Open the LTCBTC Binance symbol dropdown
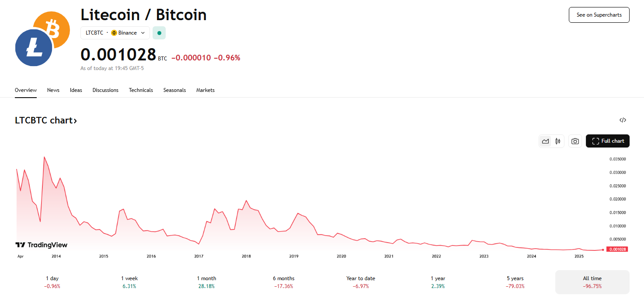This screenshot has width=644, height=306. point(115,33)
